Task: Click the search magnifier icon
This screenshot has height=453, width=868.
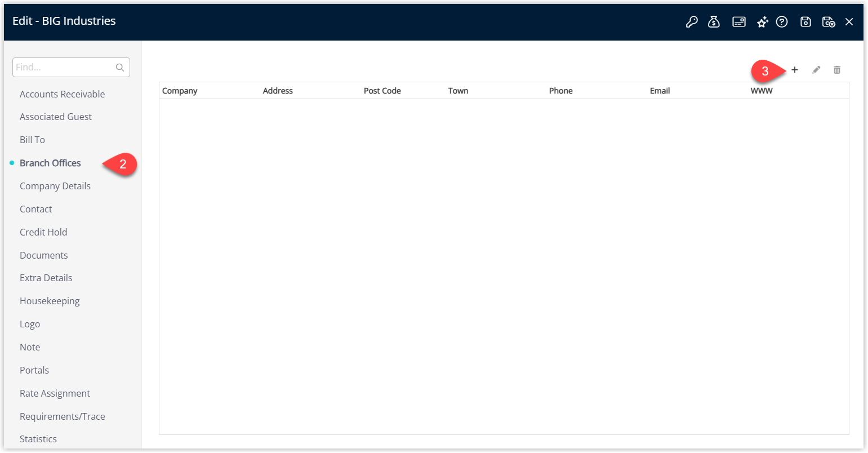Action: click(x=120, y=68)
